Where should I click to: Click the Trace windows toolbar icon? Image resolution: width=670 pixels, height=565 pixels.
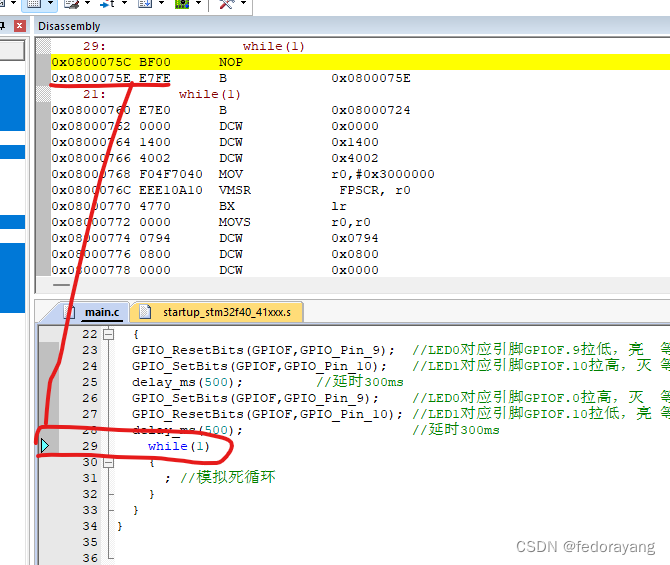click(144, 5)
